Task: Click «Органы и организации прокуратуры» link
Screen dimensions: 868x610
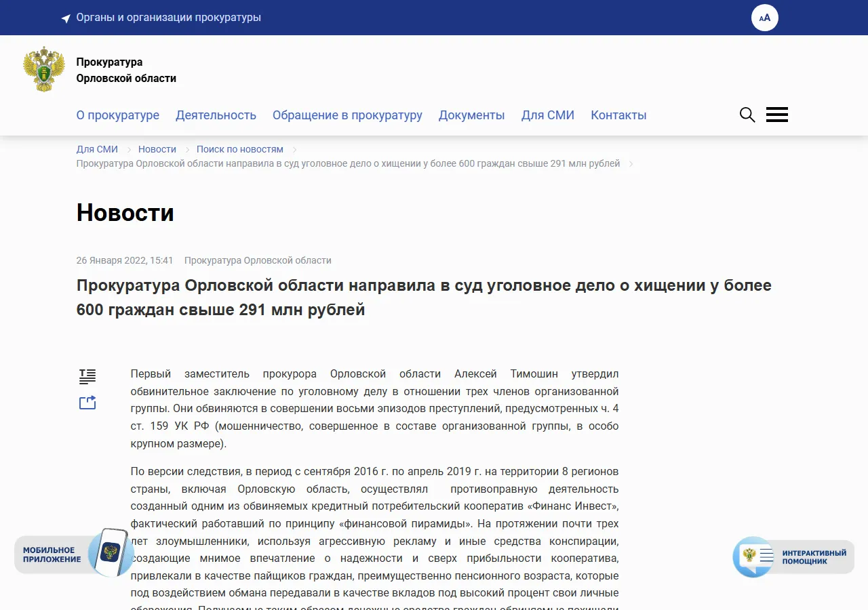Action: (x=169, y=18)
